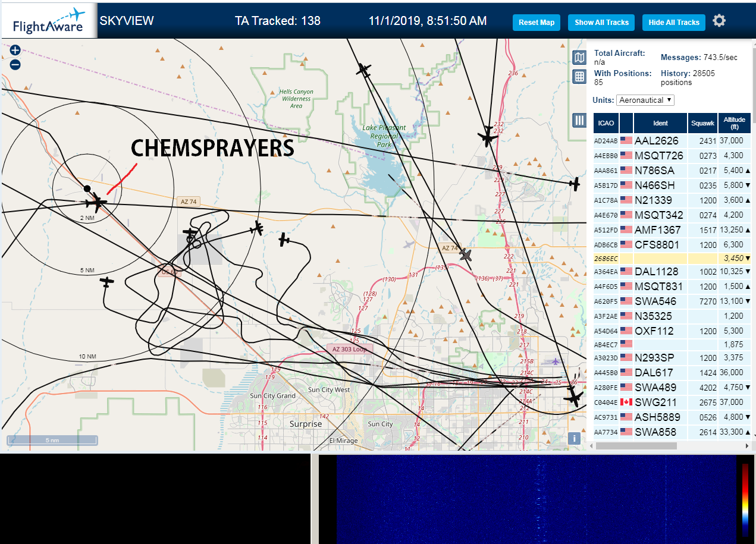Toggle the grid table view icon
The height and width of the screenshot is (544, 756).
(579, 76)
